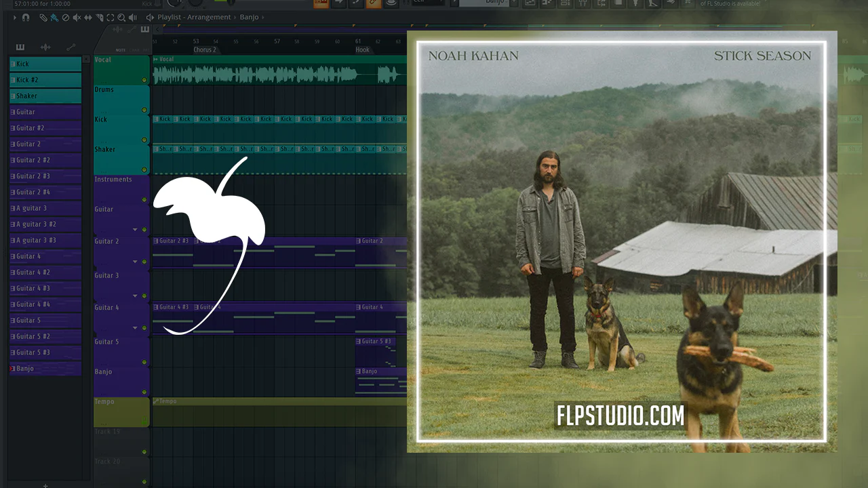Viewport: 868px width, 488px height.
Task: Collapse the Guitar 4 track group arrow
Action: coord(135,328)
